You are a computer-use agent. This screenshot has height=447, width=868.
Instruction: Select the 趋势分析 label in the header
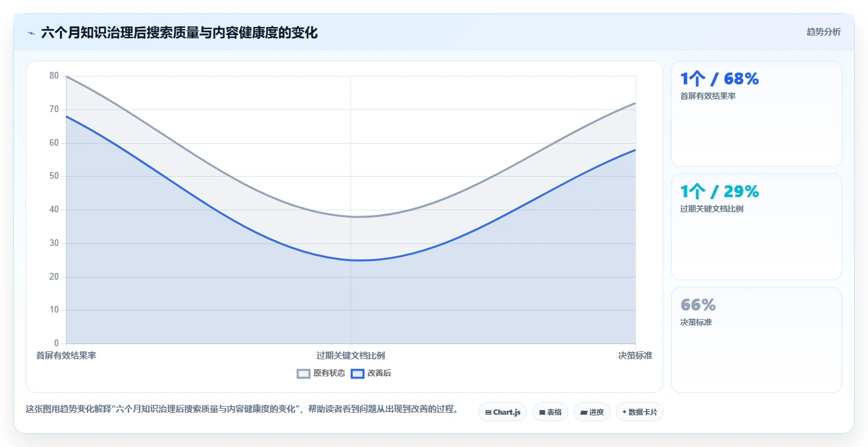(x=823, y=32)
